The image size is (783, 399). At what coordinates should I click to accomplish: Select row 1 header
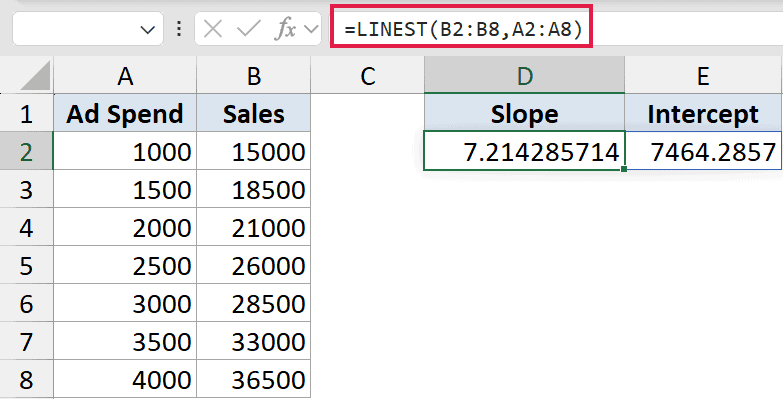pyautogui.click(x=26, y=113)
